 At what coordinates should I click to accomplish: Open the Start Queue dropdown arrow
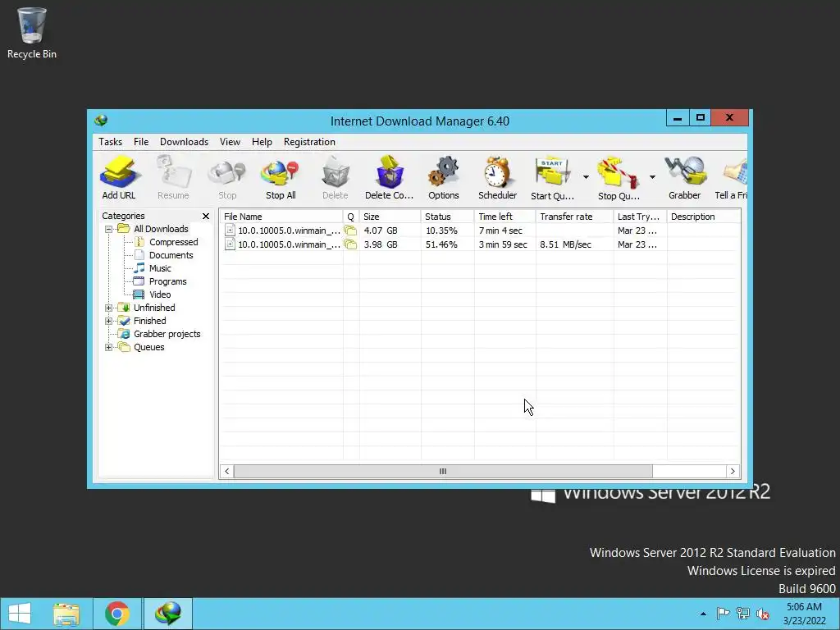click(586, 177)
